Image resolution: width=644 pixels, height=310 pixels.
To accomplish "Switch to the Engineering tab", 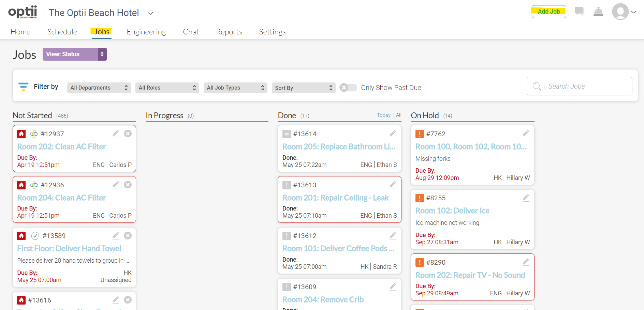I will [x=146, y=32].
